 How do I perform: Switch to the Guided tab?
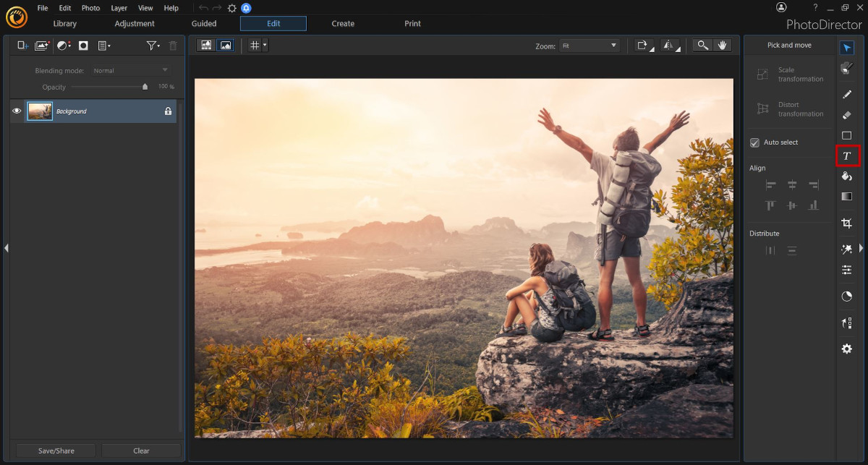(204, 24)
